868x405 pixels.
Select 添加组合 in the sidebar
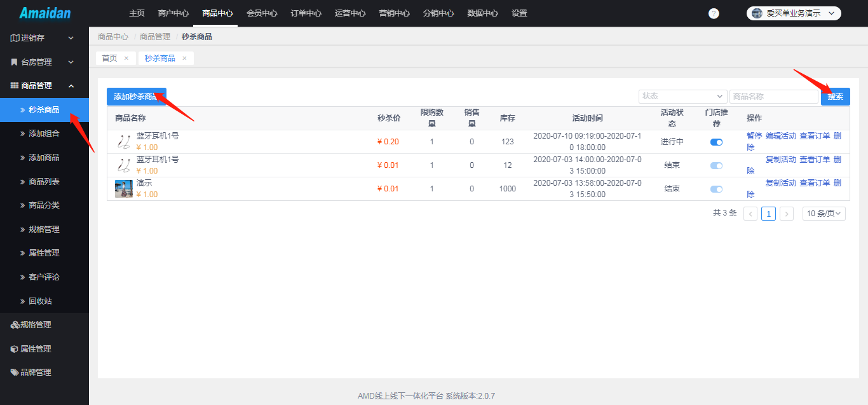[44, 134]
